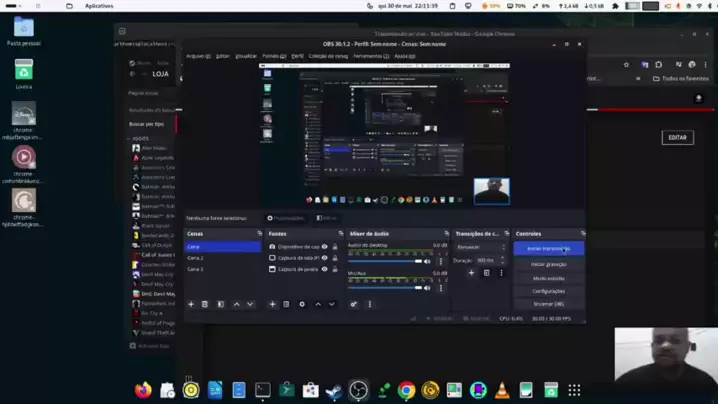
Task: Open the Arquivo menu
Action: click(x=198, y=56)
